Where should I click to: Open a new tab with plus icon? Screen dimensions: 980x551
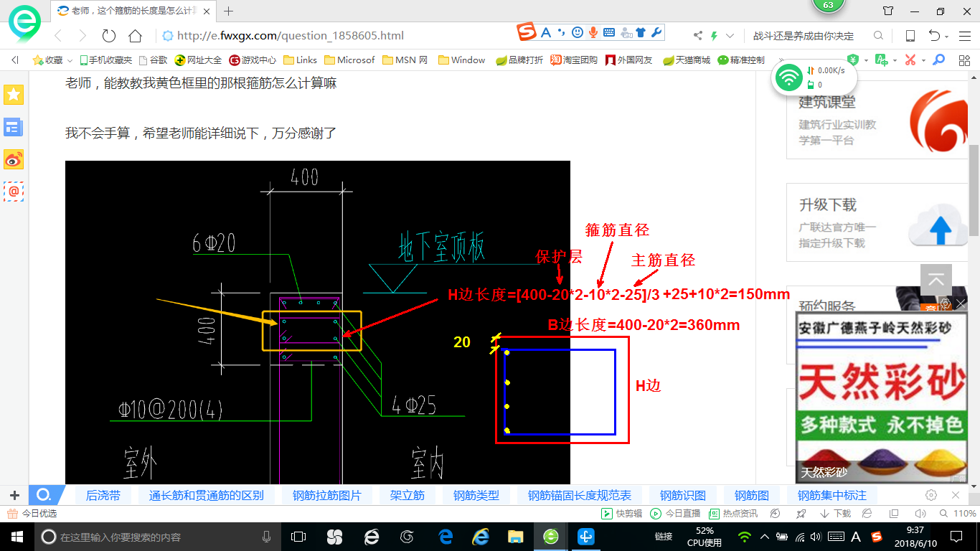coord(229,11)
